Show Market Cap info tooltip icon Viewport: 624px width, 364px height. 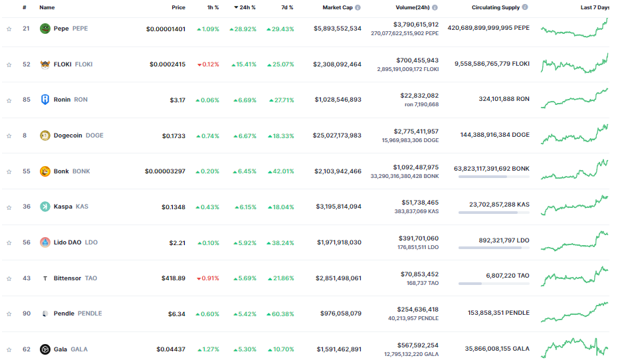(358, 7)
